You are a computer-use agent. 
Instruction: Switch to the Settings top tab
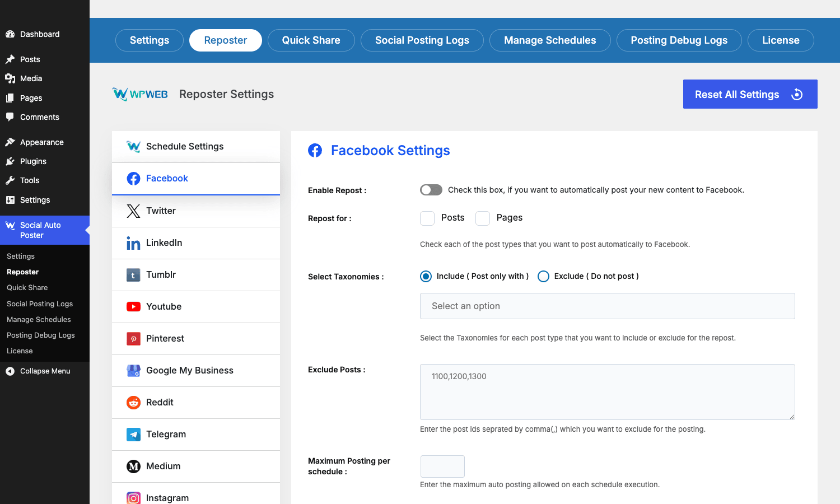tap(150, 40)
